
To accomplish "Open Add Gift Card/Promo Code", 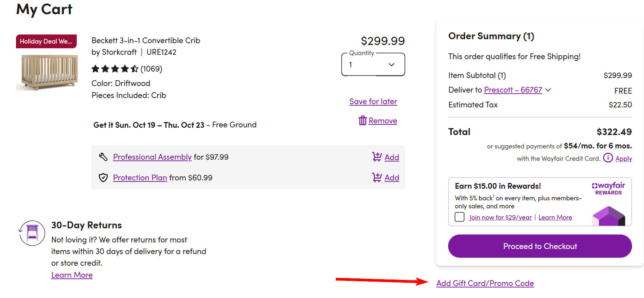I will tap(485, 283).
